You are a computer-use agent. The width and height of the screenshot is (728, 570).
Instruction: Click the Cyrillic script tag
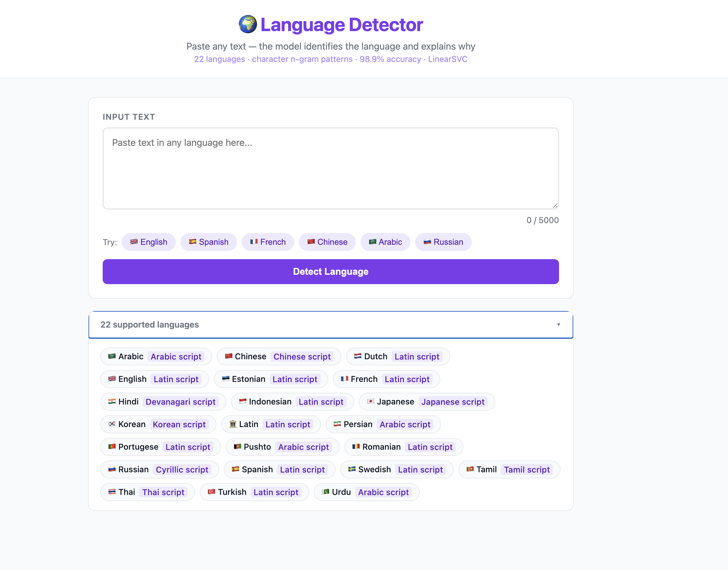point(182,469)
